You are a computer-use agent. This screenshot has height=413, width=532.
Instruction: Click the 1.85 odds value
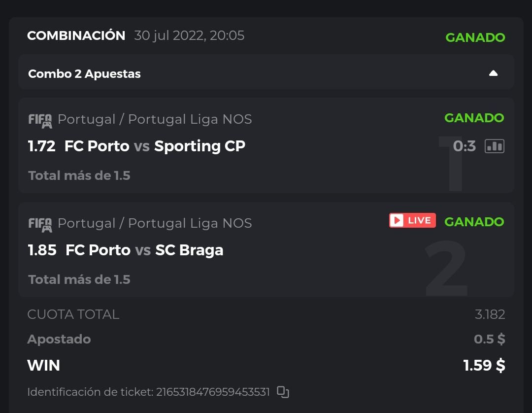42,250
